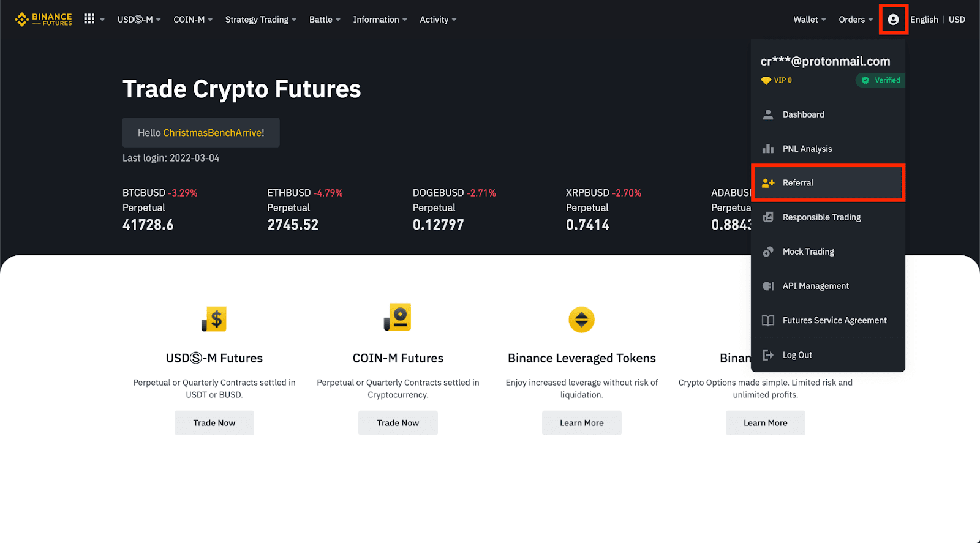
Task: Open the Orders dropdown
Action: tap(856, 20)
